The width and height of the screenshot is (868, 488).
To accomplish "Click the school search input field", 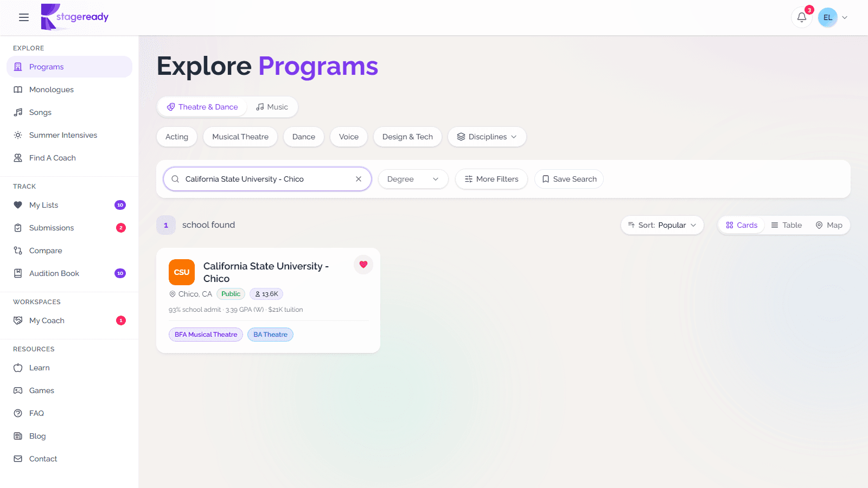I will tap(267, 179).
